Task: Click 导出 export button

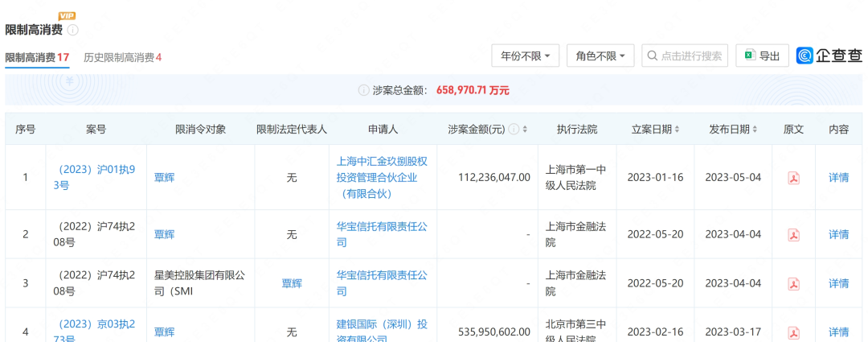Action: (x=762, y=56)
